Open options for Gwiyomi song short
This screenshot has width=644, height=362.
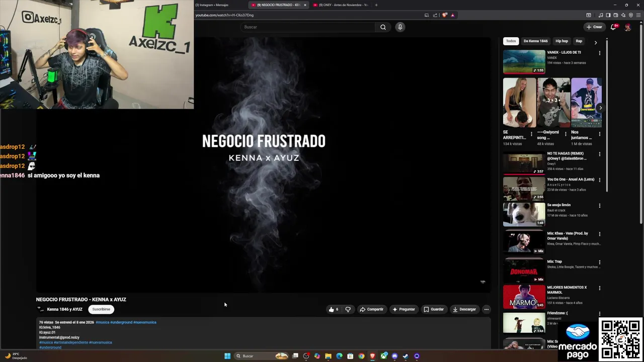[566, 134]
